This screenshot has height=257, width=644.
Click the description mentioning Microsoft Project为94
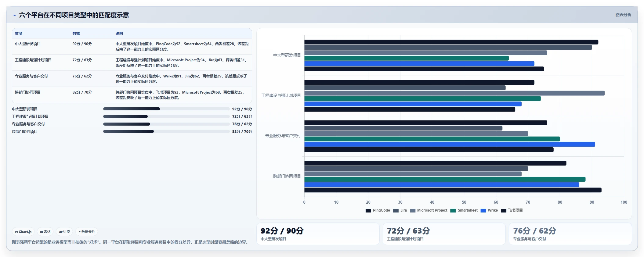(x=181, y=63)
